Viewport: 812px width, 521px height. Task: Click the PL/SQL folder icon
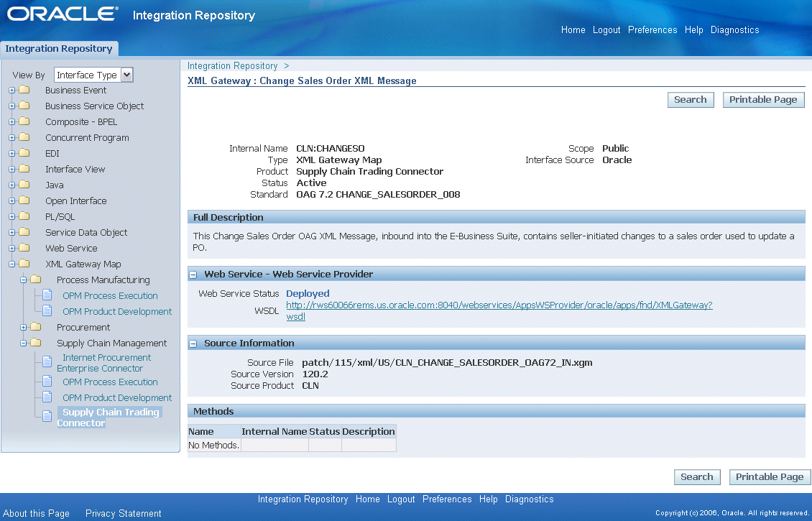pyautogui.click(x=24, y=216)
